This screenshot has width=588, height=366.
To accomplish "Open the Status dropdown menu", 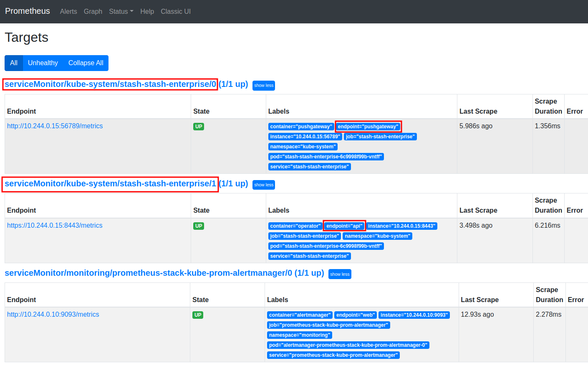I will 121,11.
